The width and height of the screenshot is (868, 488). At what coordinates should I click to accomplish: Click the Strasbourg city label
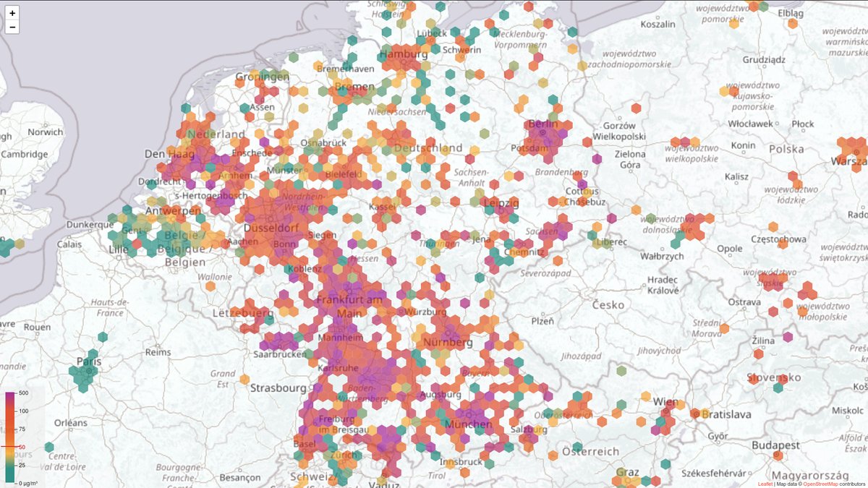pos(278,388)
